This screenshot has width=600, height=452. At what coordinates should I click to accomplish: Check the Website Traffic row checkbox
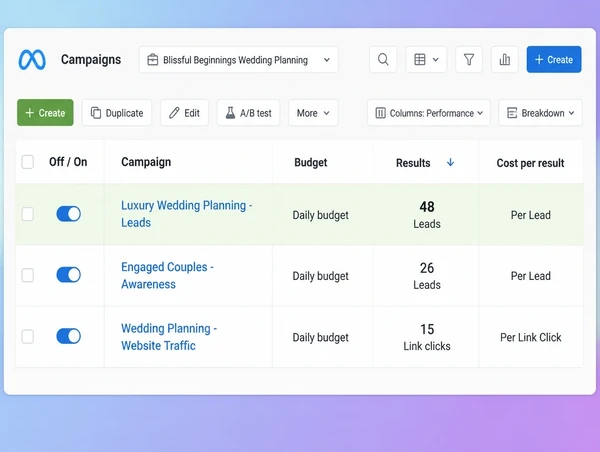pyautogui.click(x=28, y=336)
